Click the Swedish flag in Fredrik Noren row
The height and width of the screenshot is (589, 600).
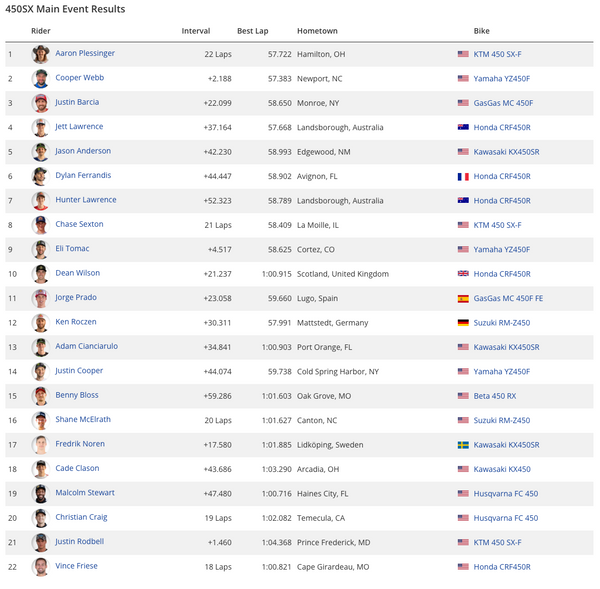point(463,445)
